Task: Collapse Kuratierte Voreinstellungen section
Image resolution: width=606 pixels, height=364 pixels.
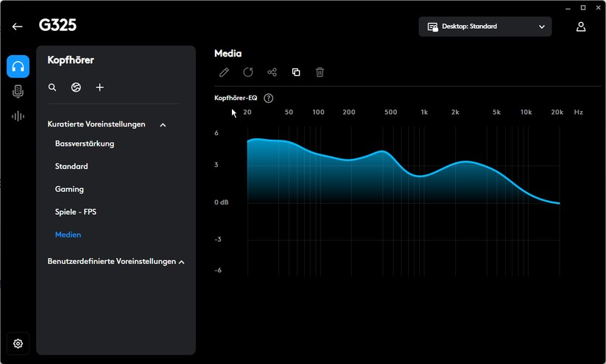Action: (x=163, y=125)
